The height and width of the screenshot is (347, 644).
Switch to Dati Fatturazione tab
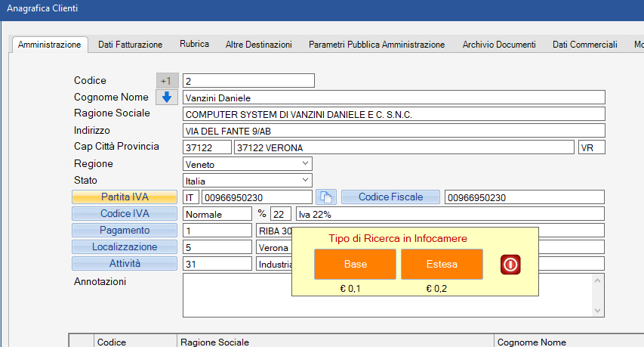tap(130, 45)
